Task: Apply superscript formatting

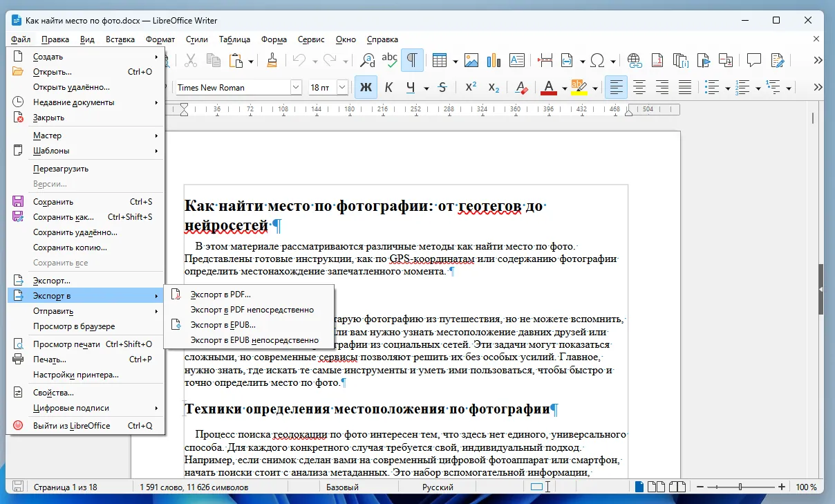Action: pyautogui.click(x=471, y=88)
